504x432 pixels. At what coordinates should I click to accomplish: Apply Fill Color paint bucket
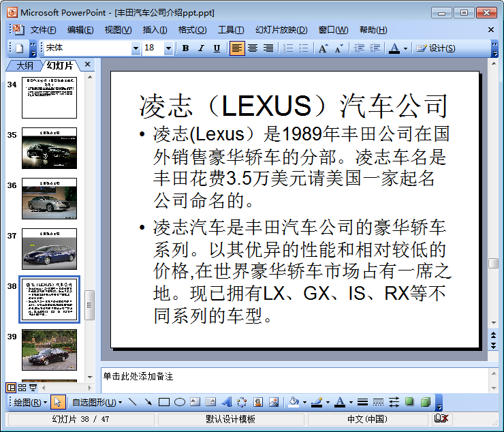click(x=294, y=402)
